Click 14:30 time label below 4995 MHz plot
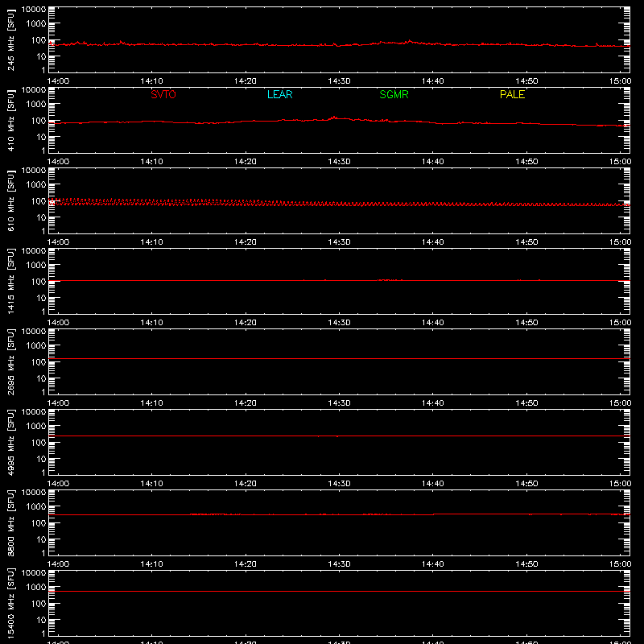The width and height of the screenshot is (644, 644). click(339, 484)
